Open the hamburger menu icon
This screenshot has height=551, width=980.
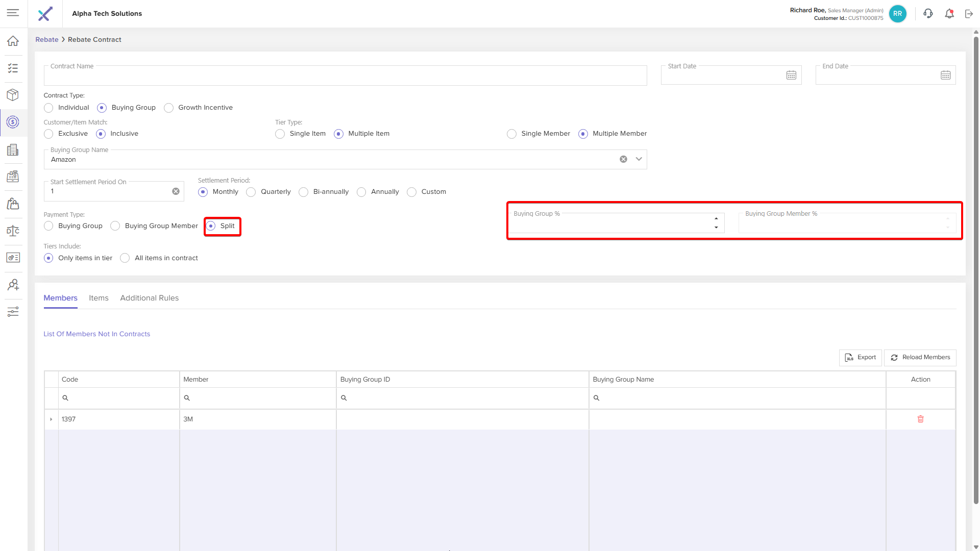[x=13, y=13]
